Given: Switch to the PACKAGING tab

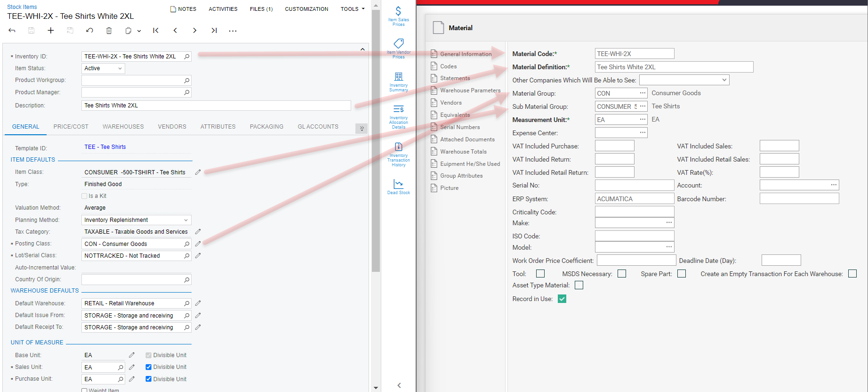Looking at the screenshot, I should click(267, 127).
